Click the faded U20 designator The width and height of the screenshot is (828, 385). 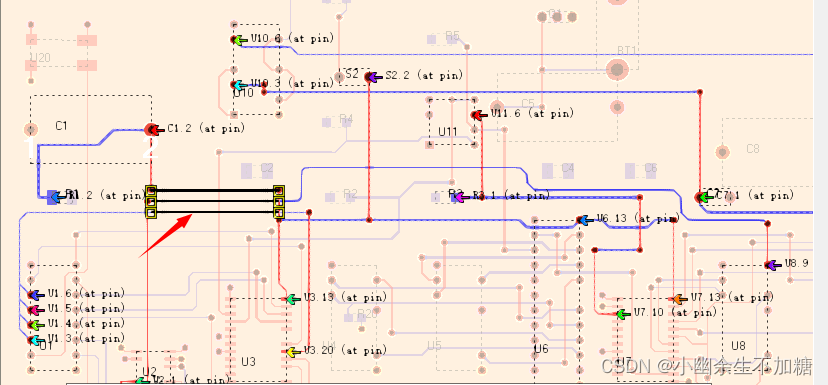40,58
